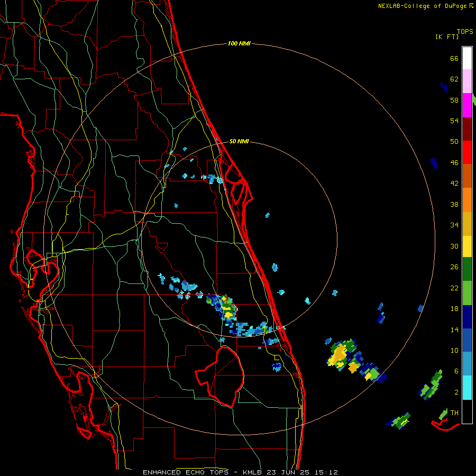Screen dimensions: 476x476
Task: Select the gold legend swatch
Action: 467,224
